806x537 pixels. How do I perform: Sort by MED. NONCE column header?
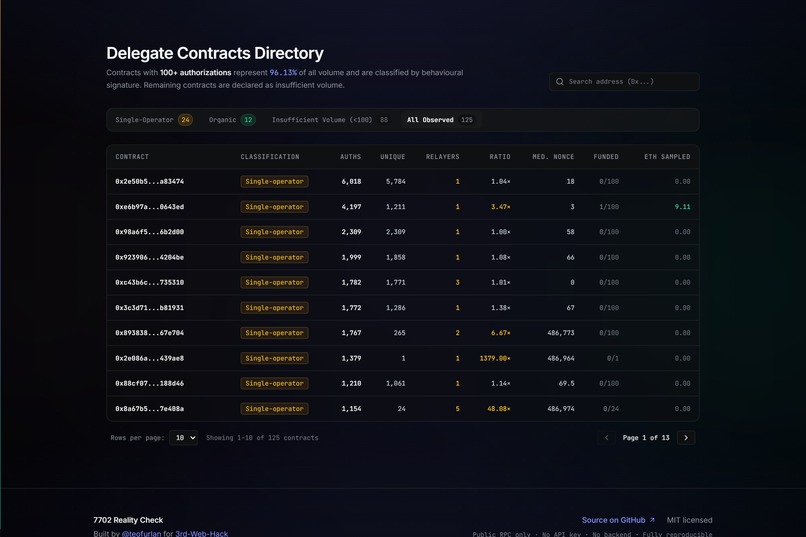pos(553,157)
